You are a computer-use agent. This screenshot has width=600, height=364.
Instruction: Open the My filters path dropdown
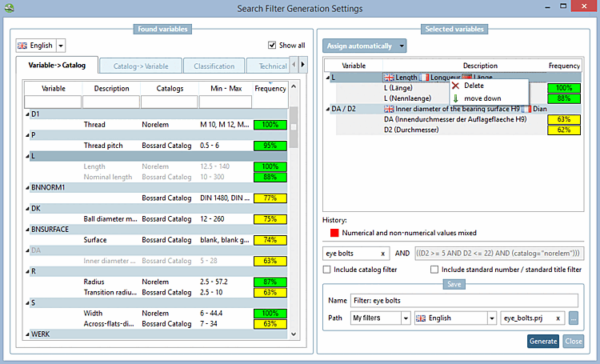(x=406, y=318)
